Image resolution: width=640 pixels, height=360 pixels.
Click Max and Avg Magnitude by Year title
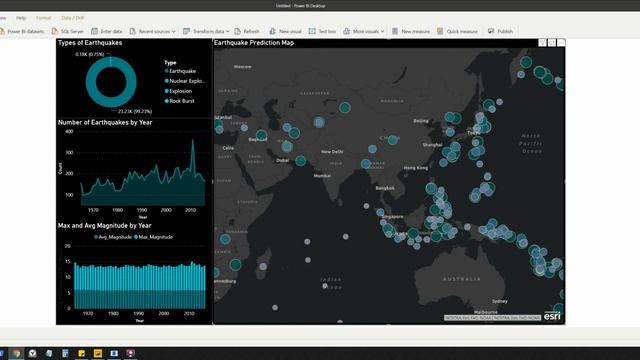(x=104, y=225)
